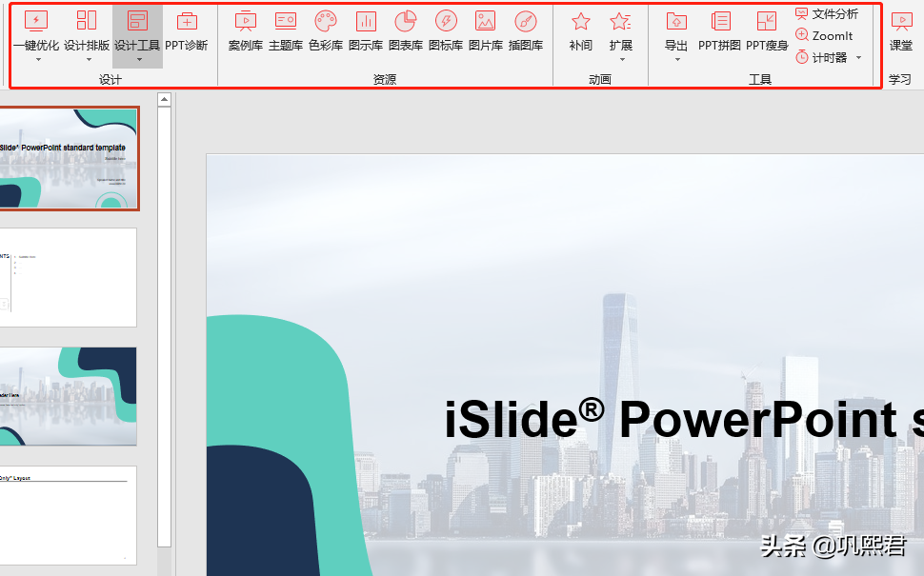Click the iSlide PowerPoint title text on slide
Image resolution: width=924 pixels, height=576 pixels.
tap(684, 419)
